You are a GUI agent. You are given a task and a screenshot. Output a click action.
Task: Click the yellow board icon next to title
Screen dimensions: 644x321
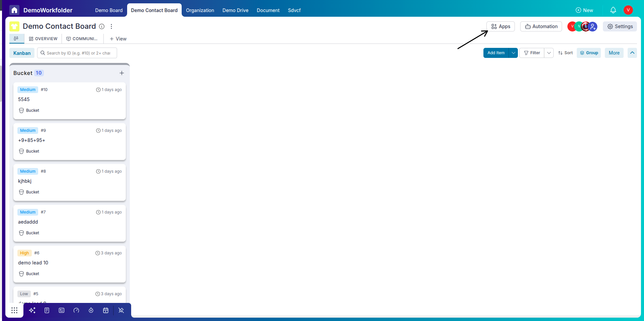tap(14, 26)
